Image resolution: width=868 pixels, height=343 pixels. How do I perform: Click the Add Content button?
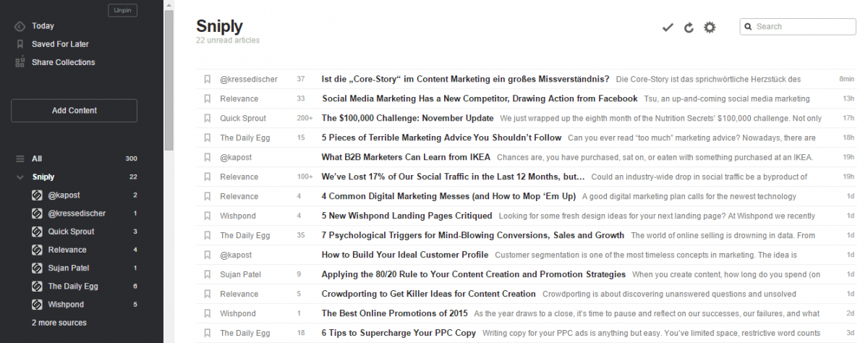click(74, 111)
